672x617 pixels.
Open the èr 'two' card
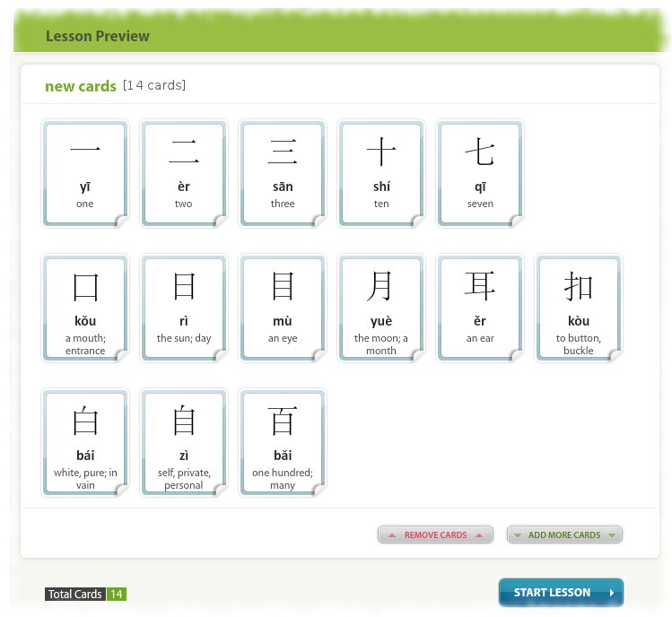(184, 174)
